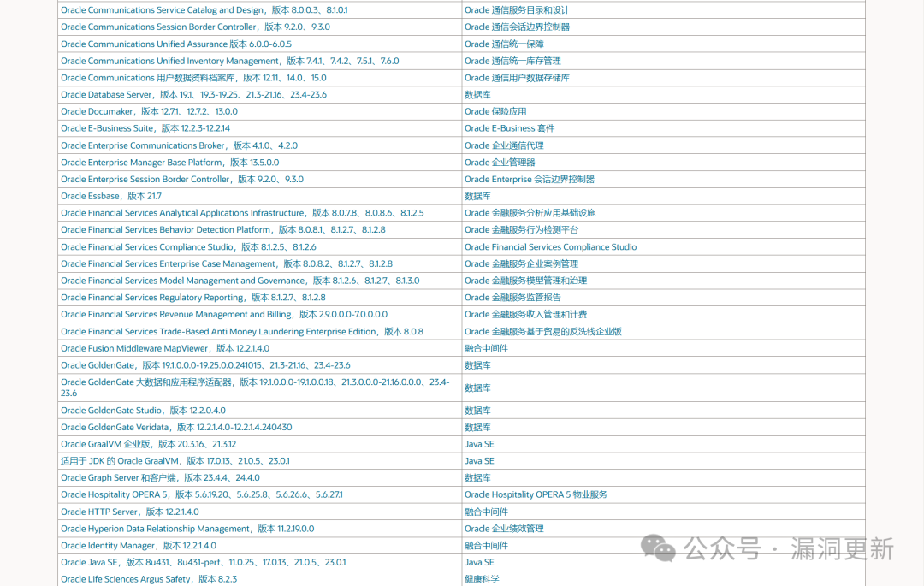
Task: Click Oracle 金融服务企业案例管理 category
Action: (x=522, y=263)
